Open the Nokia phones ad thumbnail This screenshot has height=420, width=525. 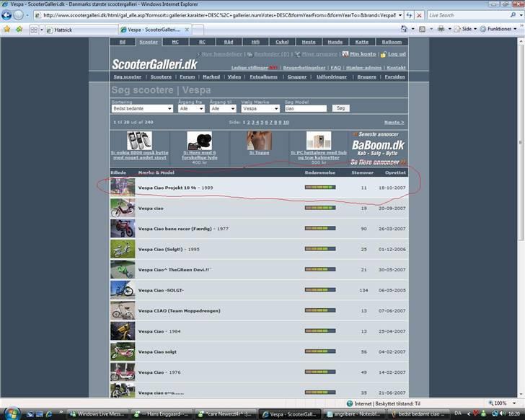[x=139, y=141]
